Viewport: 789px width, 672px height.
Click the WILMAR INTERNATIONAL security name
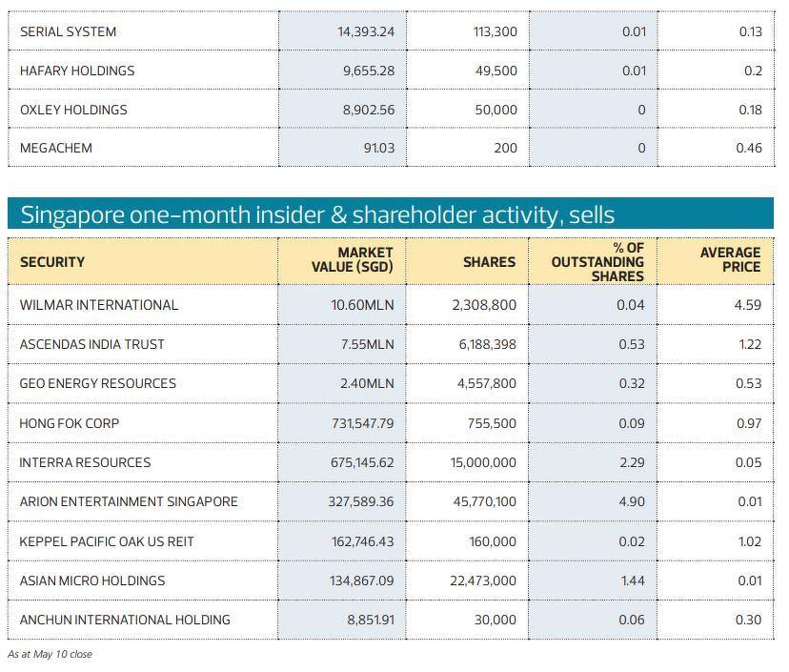pos(99,305)
